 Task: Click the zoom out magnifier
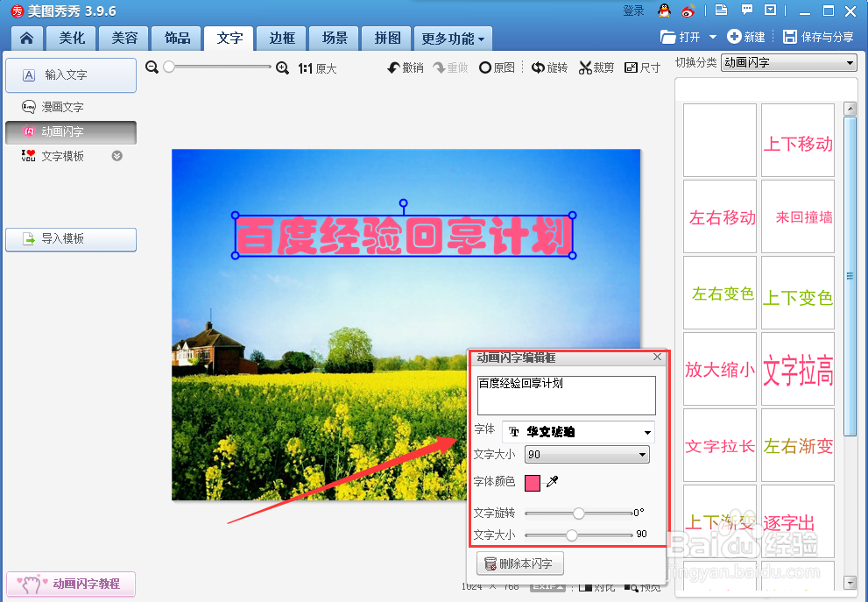click(152, 67)
